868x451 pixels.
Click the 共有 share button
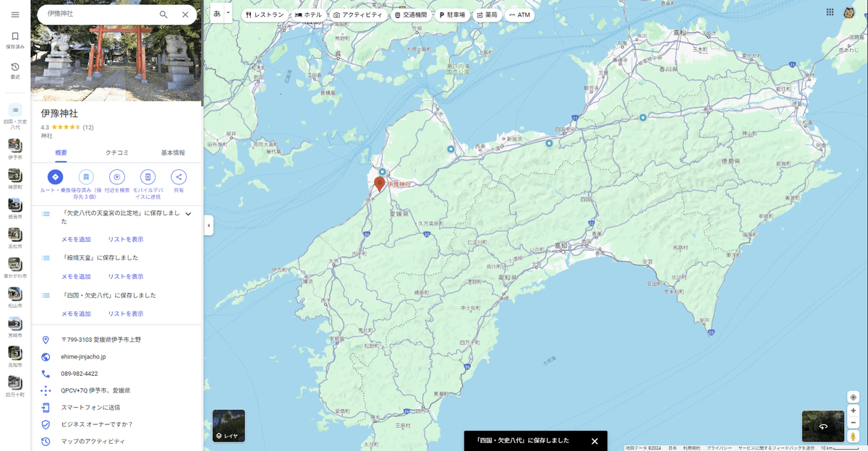coord(178,177)
